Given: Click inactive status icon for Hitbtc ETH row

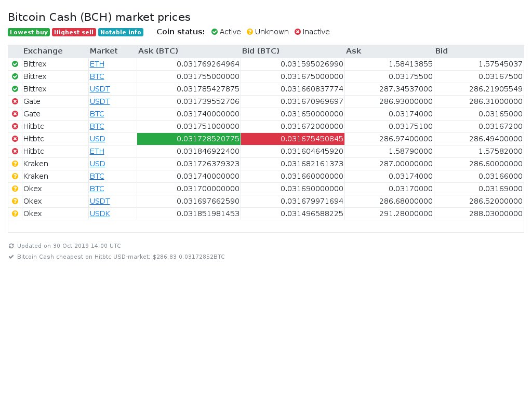Looking at the screenshot, I should [15, 151].
